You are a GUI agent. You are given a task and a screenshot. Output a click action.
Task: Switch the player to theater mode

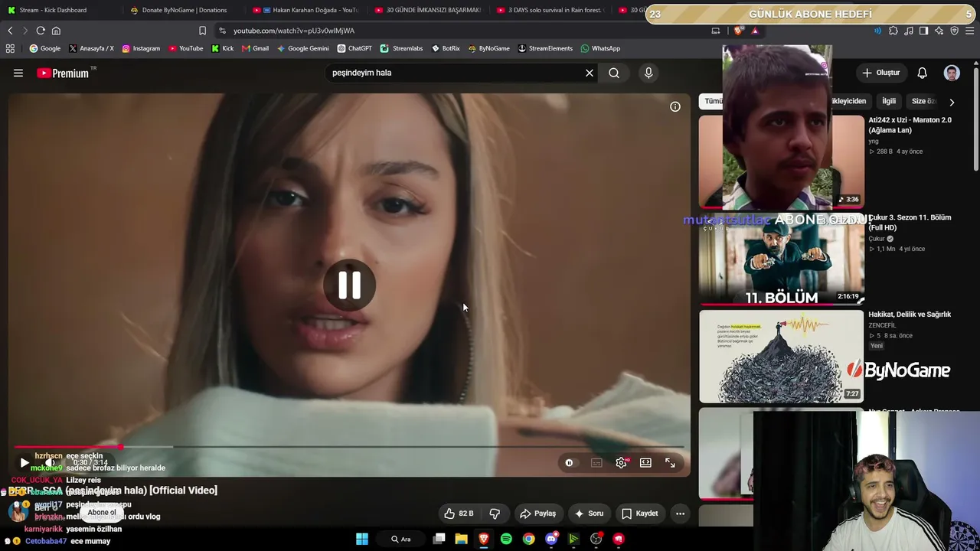(646, 463)
